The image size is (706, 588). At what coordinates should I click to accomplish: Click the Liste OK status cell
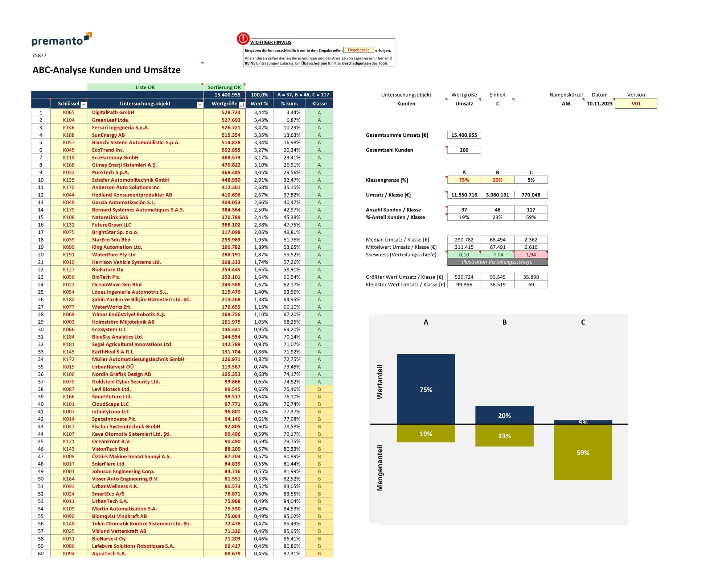click(145, 87)
